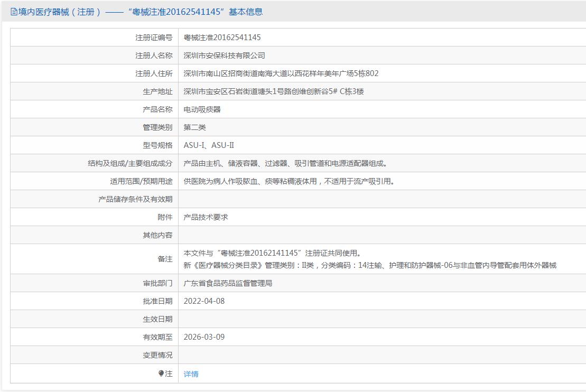Click the 生产地址 address value
The width and height of the screenshot is (586, 392).
coord(273,91)
